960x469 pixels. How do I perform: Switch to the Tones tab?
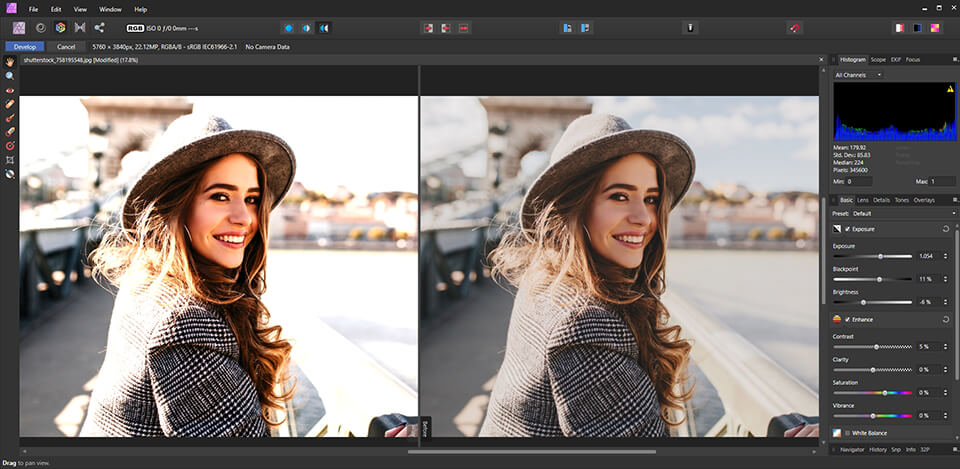[x=902, y=200]
